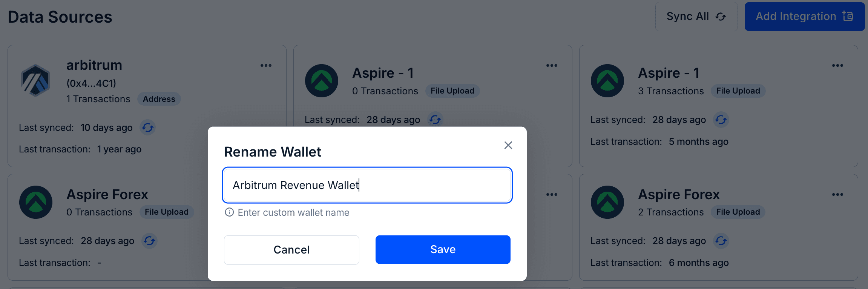Click the Aspire logo on 3 Transactions card
Screen dimensions: 868x289
(x=607, y=81)
